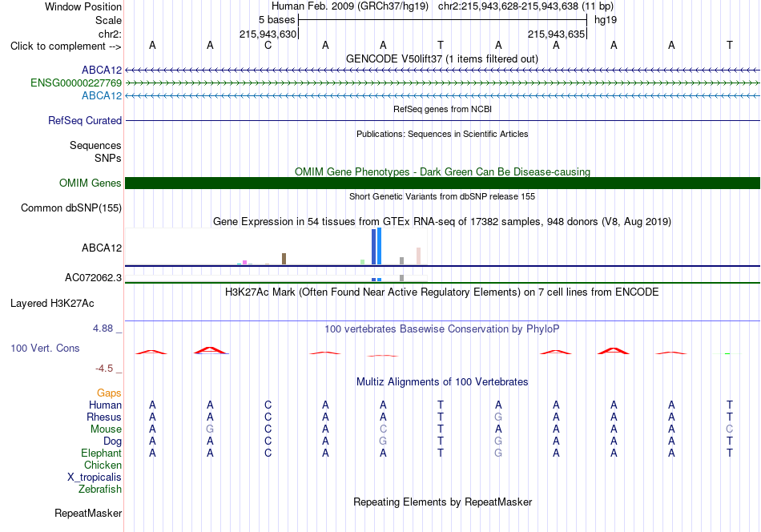
Task: Click the lighter G in the Rhesus row
Action: coord(498,417)
